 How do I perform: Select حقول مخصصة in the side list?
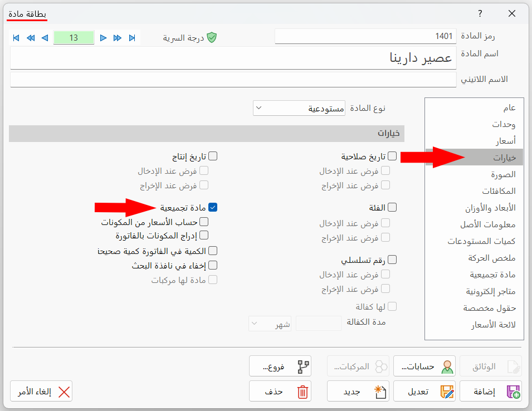(474, 308)
